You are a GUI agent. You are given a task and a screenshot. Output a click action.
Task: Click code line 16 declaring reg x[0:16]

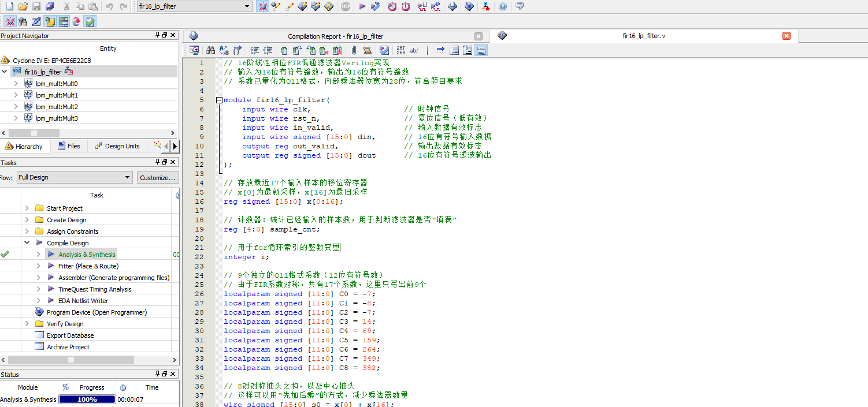[x=283, y=201]
